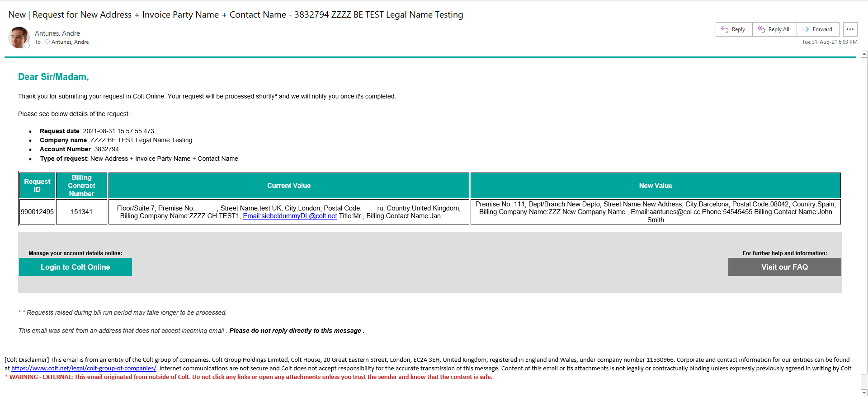Click the Visit our FAQ button
Screen dimensions: 868x397
784,267
